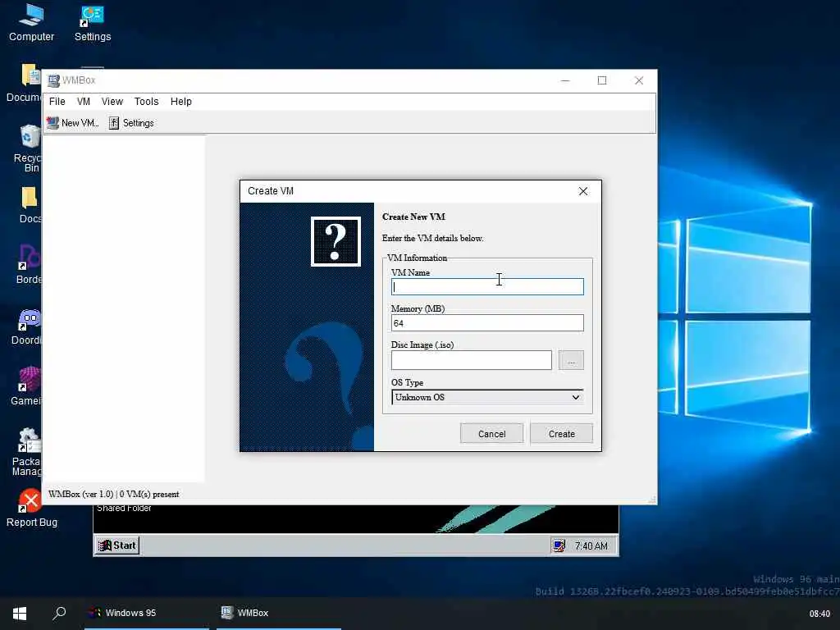
Task: Click the WMBox title bar app icon
Action: point(53,80)
